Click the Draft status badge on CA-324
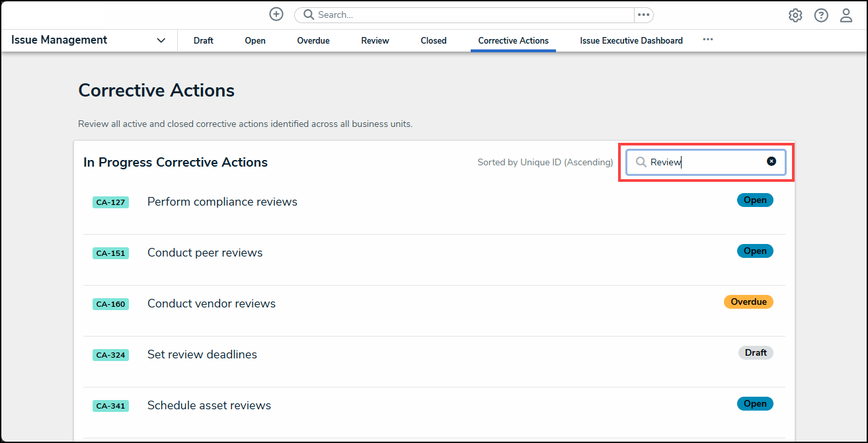This screenshot has width=868, height=443. tap(756, 353)
